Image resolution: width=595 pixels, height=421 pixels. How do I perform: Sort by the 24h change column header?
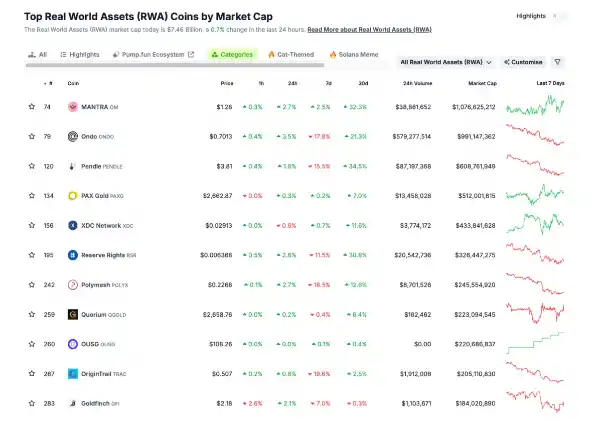click(x=292, y=83)
